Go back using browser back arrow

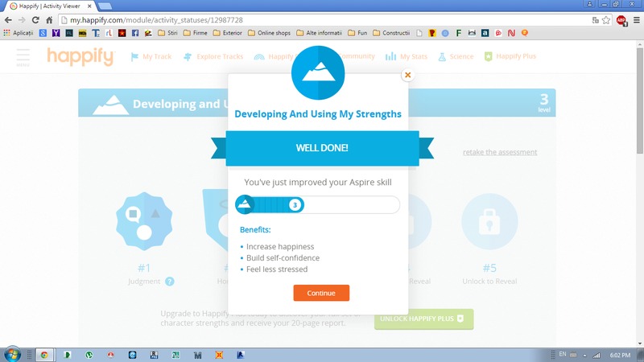(x=8, y=20)
